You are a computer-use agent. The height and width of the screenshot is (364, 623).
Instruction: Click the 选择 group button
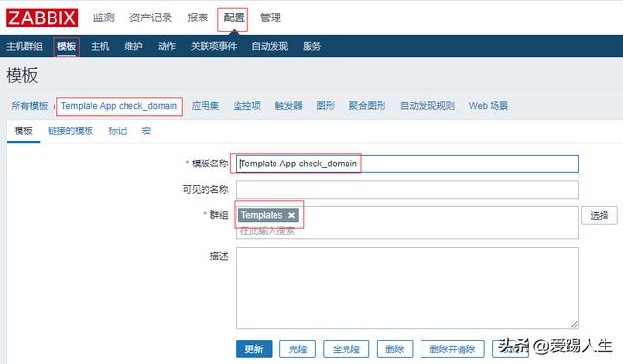pyautogui.click(x=600, y=216)
